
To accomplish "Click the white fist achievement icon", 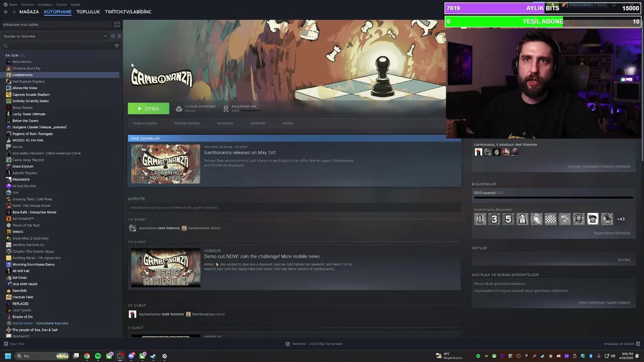I will pyautogui.click(x=593, y=219).
